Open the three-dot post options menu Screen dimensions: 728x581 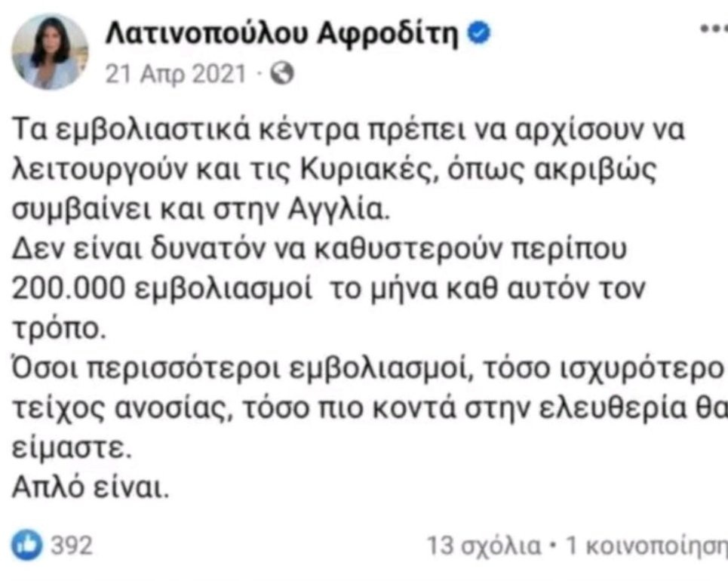point(714,29)
